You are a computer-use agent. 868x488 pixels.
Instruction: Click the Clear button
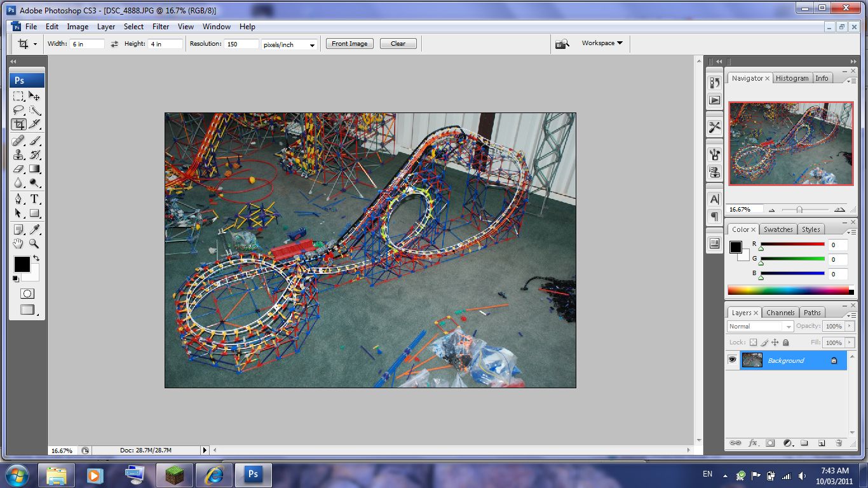point(398,44)
